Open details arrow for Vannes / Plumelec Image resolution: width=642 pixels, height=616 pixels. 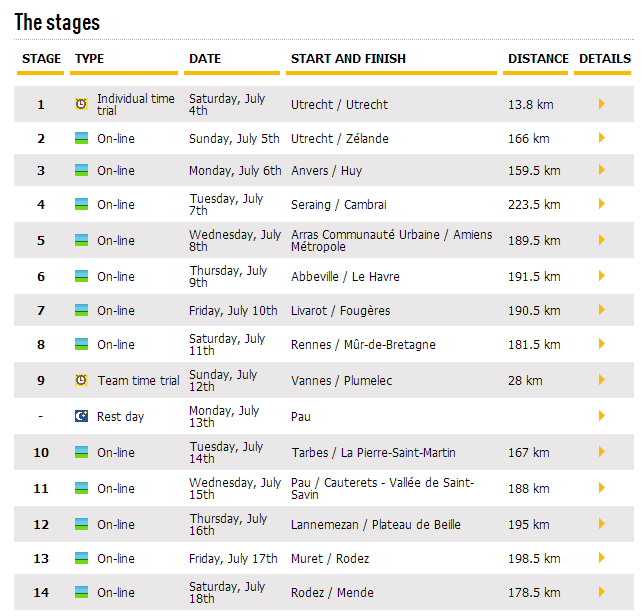pos(601,380)
